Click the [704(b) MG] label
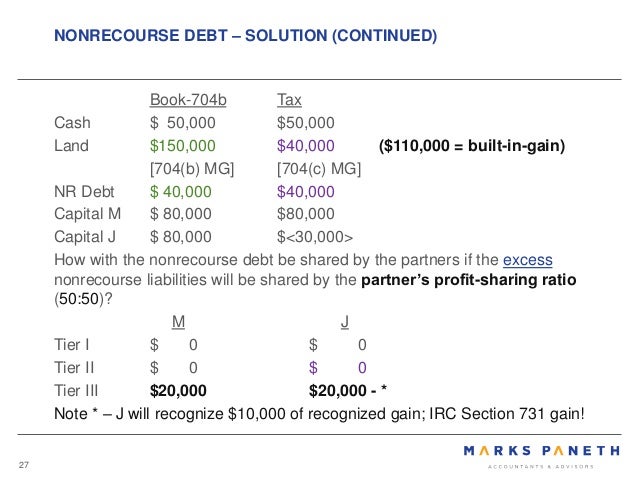This screenshot has width=638, height=479. tap(192, 168)
